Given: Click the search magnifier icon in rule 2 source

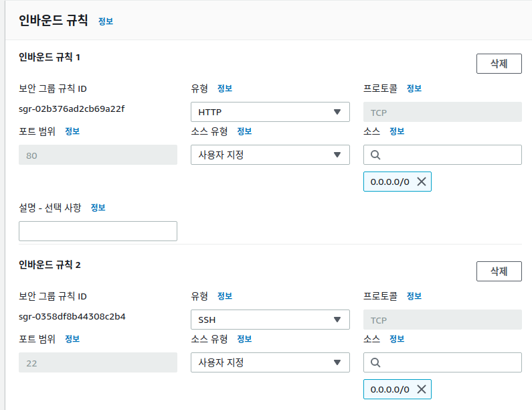Looking at the screenshot, I should pos(375,362).
